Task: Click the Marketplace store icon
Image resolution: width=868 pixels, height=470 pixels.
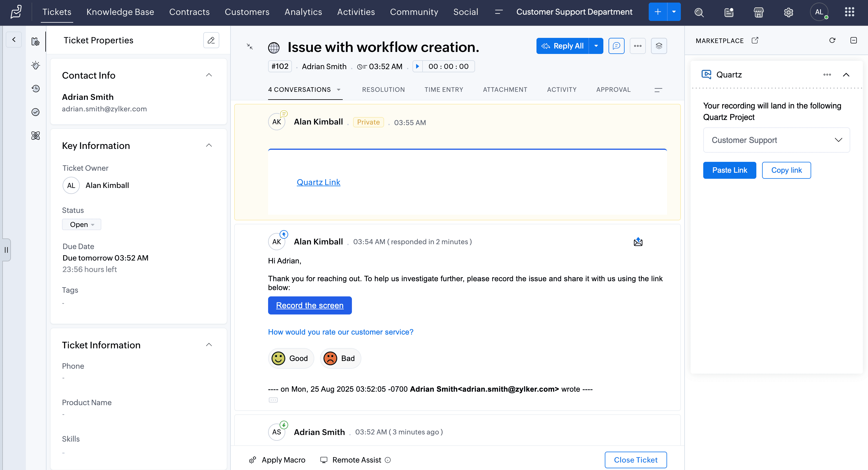Action: point(758,12)
